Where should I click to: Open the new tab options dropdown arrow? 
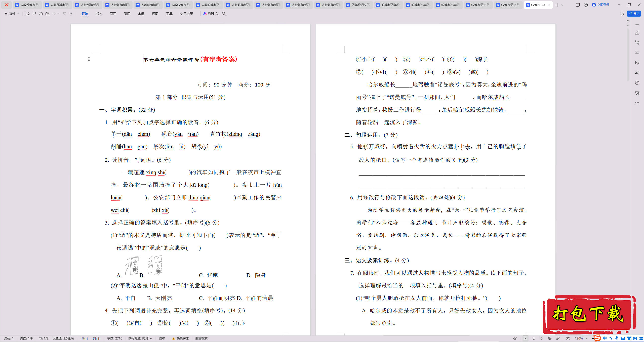(x=562, y=5)
